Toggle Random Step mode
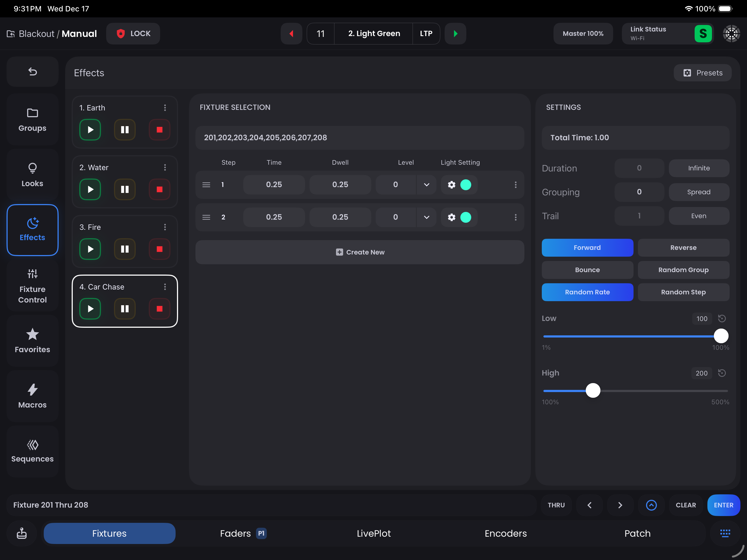 (683, 292)
